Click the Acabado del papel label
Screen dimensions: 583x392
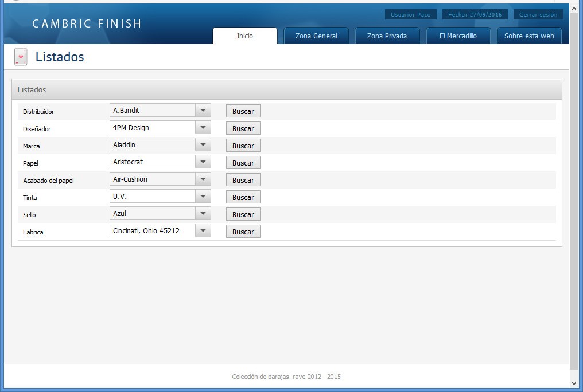(48, 181)
